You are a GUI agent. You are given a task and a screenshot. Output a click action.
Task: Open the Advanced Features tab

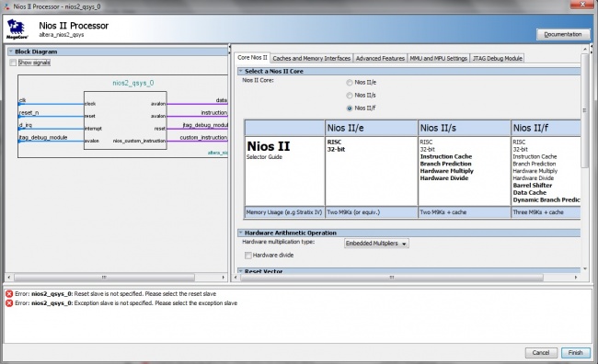click(380, 58)
